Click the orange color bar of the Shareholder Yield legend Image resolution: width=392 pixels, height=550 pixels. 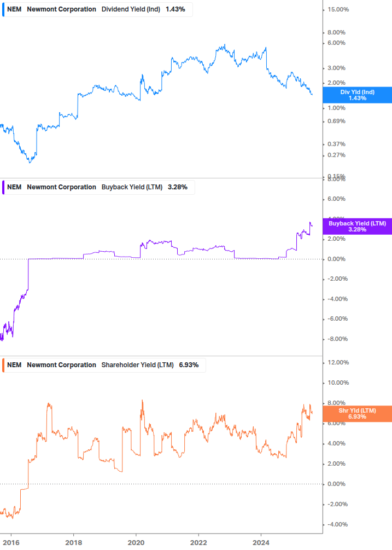coord(3,365)
